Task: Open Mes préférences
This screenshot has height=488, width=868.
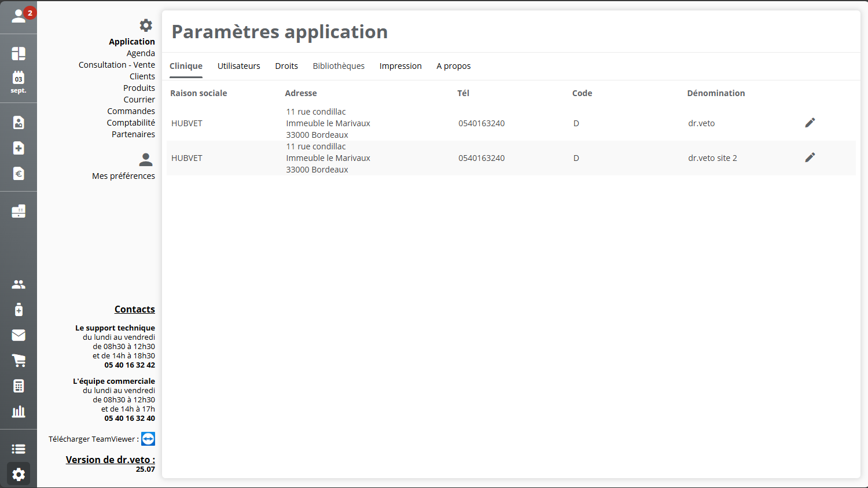Action: click(123, 176)
